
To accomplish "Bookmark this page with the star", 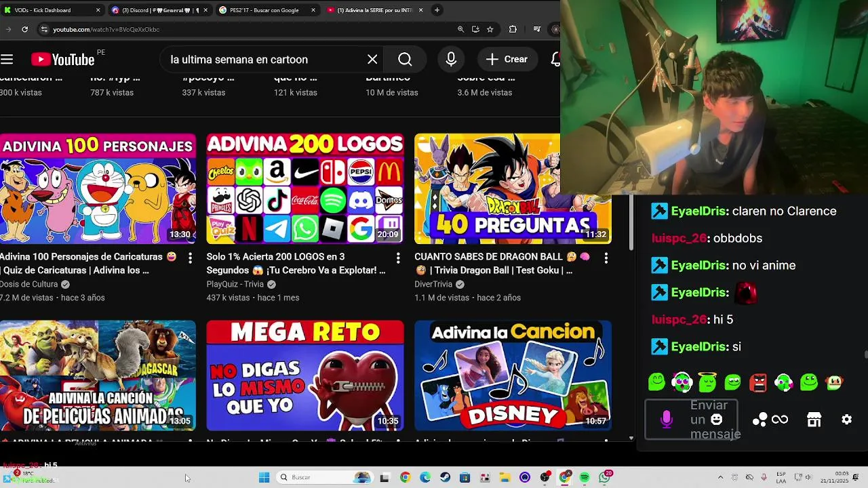I will coord(490,29).
